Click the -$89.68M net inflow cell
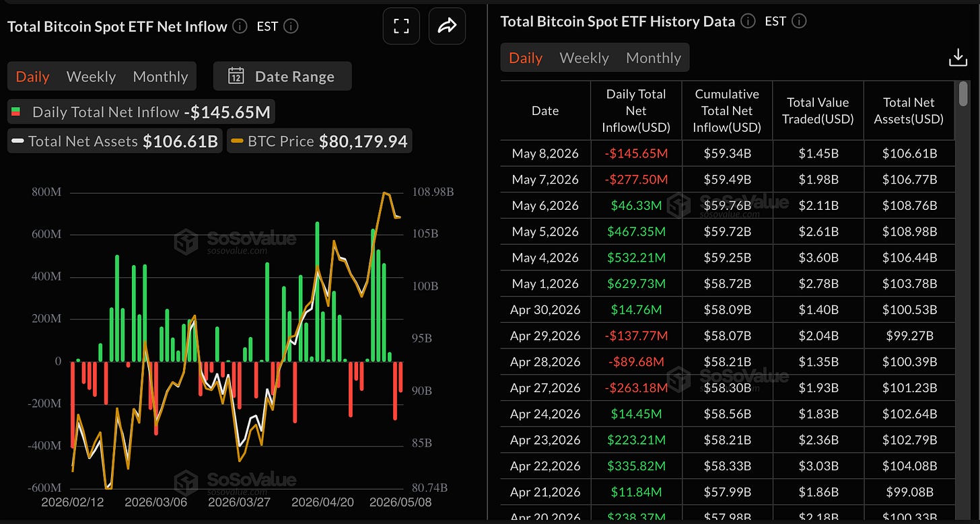 tap(636, 362)
